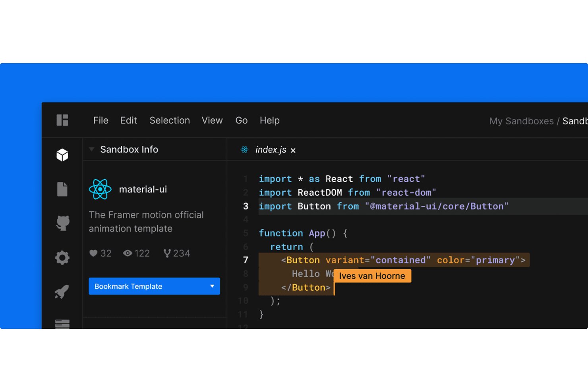
Task: Open the View menu
Action: pyautogui.click(x=212, y=120)
